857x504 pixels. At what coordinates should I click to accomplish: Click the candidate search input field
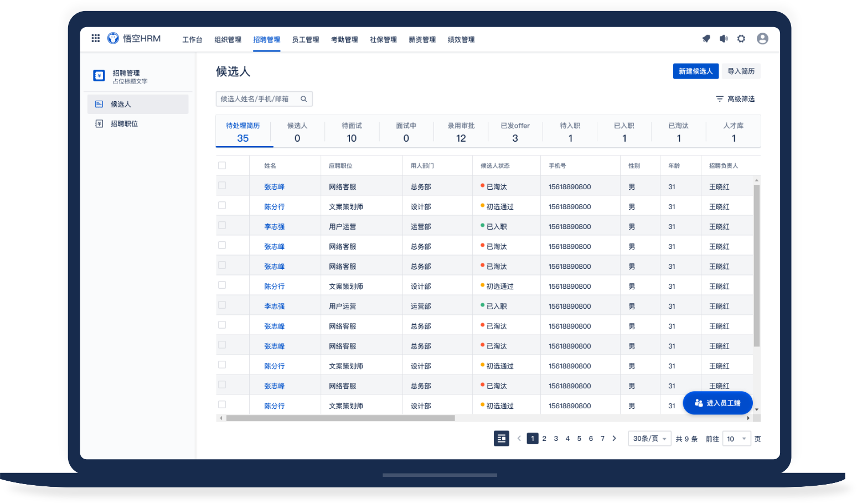(x=257, y=99)
